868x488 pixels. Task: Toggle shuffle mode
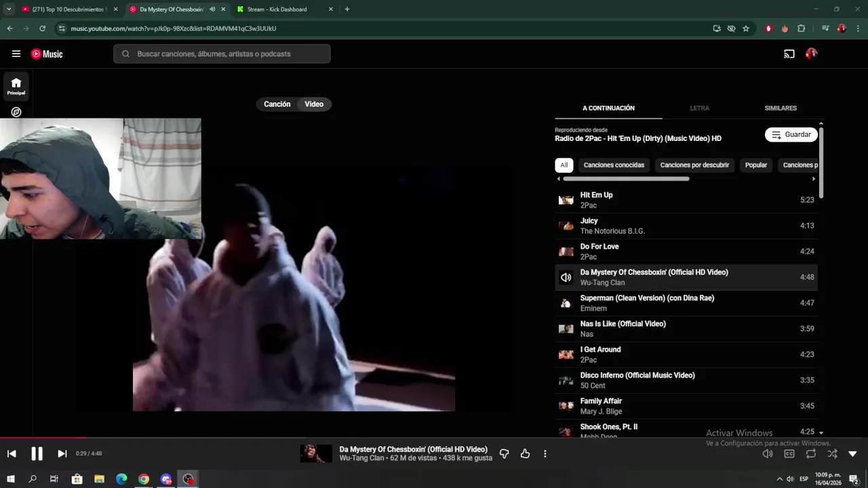click(x=832, y=454)
